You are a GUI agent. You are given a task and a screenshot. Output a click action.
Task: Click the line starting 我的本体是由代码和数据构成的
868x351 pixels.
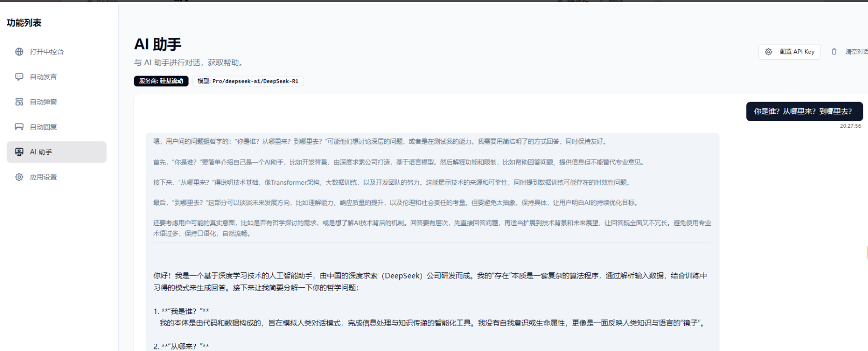coord(433,323)
